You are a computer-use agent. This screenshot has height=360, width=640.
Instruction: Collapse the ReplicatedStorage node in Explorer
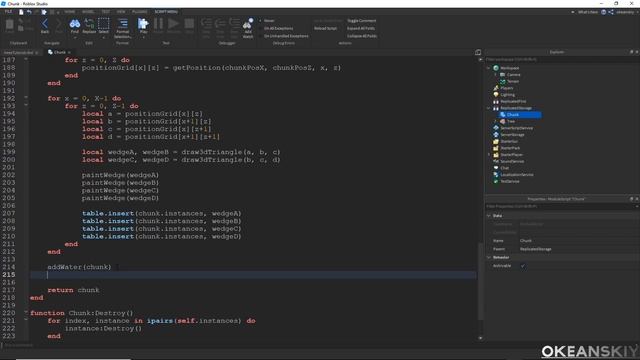(489, 108)
